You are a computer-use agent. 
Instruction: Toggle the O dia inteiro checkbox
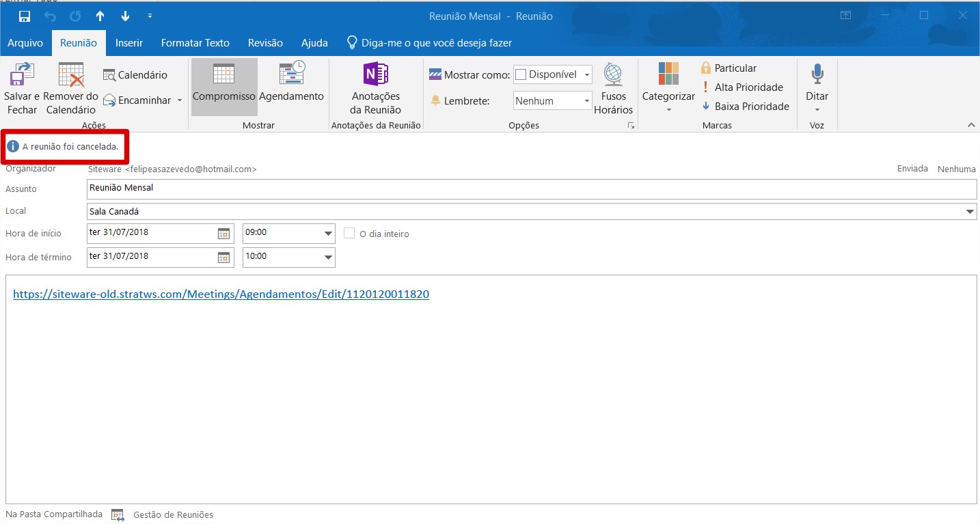(349, 234)
